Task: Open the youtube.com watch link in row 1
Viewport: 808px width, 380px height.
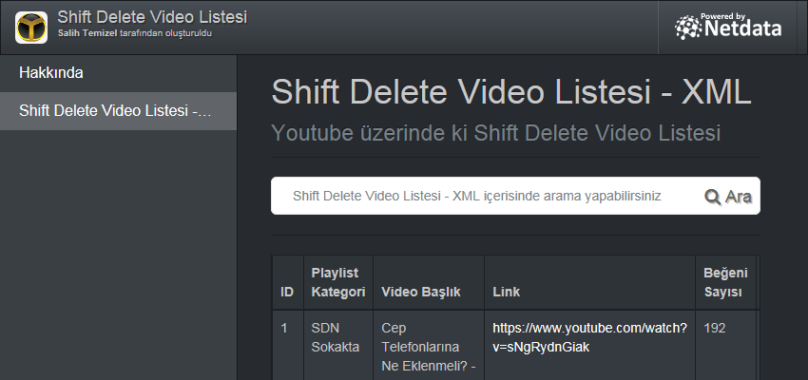Action: pos(590,338)
